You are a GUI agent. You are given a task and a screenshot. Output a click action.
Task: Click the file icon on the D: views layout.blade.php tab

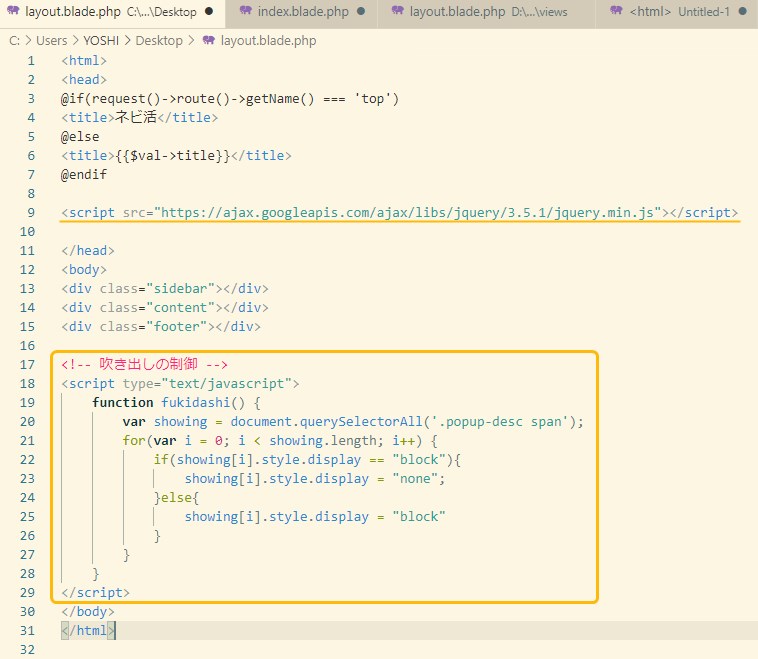point(397,12)
